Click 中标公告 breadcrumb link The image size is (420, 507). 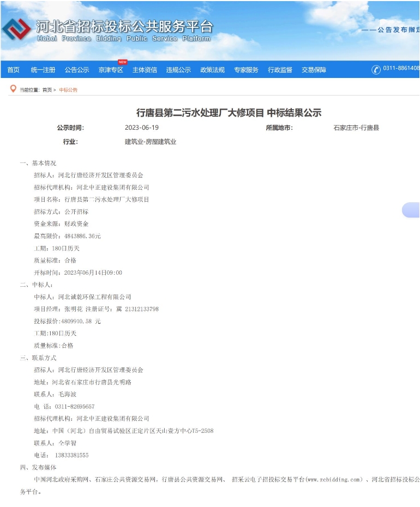point(68,90)
